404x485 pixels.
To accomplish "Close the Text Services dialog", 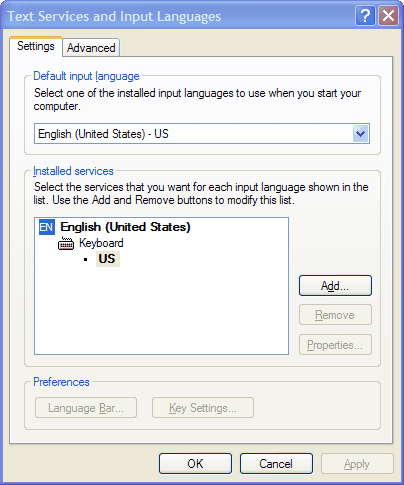I will (x=388, y=15).
